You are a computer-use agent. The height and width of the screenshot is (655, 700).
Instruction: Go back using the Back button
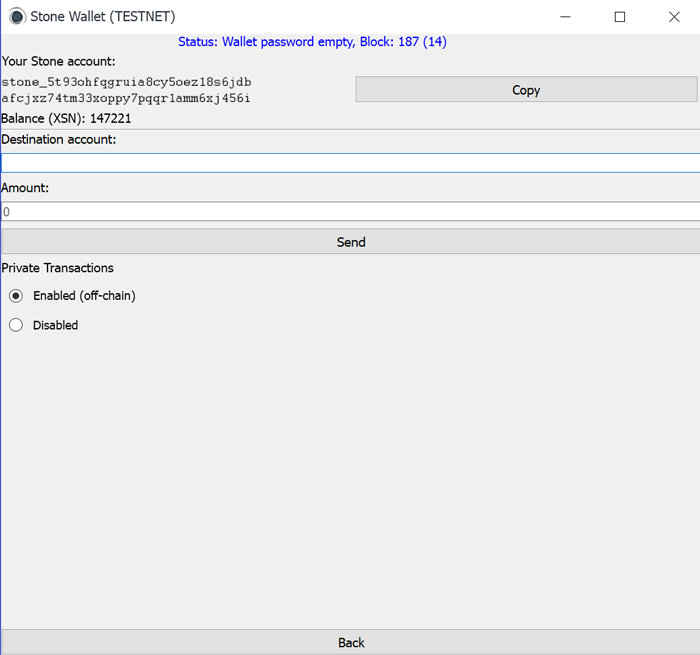click(350, 642)
